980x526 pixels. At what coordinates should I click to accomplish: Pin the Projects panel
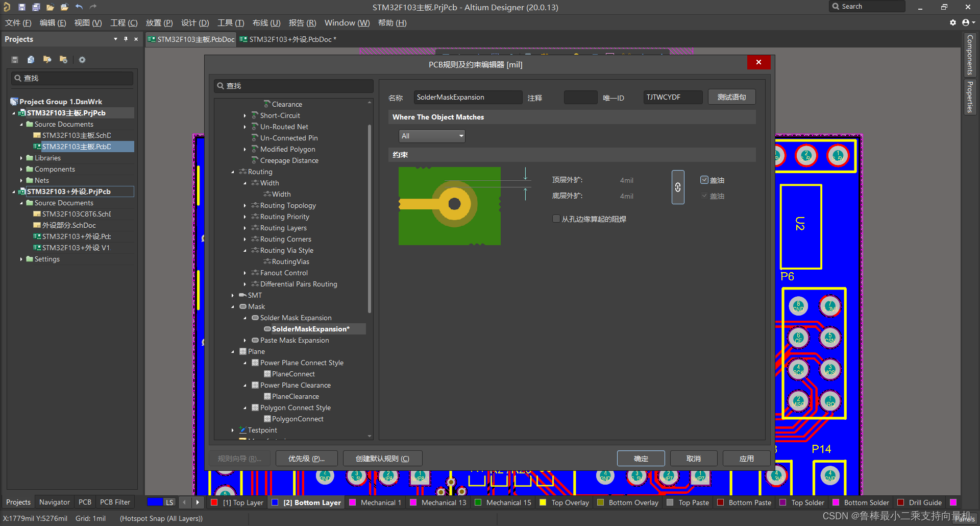click(126, 39)
